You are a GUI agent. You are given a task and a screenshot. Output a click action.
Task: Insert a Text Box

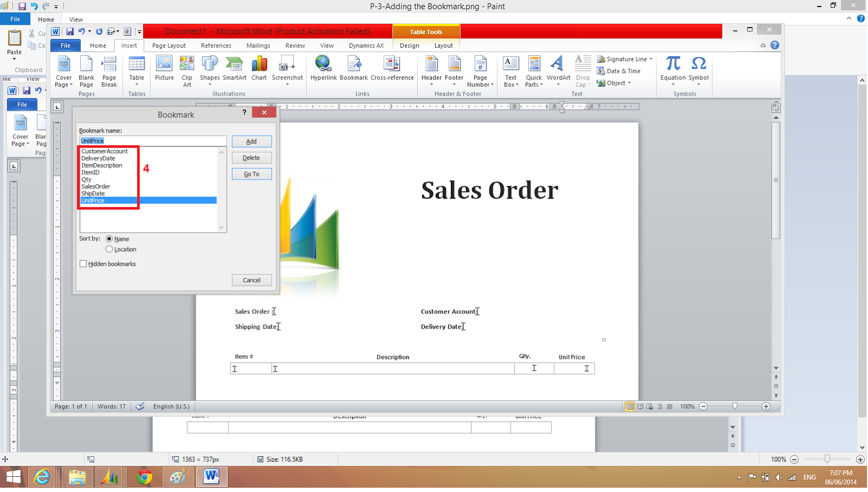tap(511, 71)
